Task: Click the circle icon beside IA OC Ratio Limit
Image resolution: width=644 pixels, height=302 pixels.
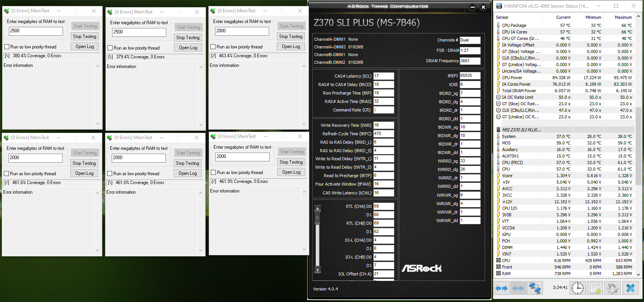Action: [498, 97]
